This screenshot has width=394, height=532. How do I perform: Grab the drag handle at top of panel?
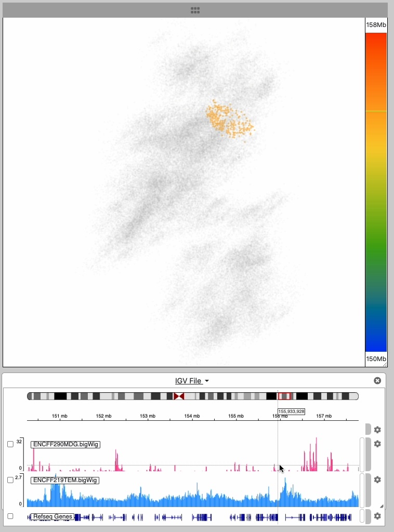click(x=195, y=10)
